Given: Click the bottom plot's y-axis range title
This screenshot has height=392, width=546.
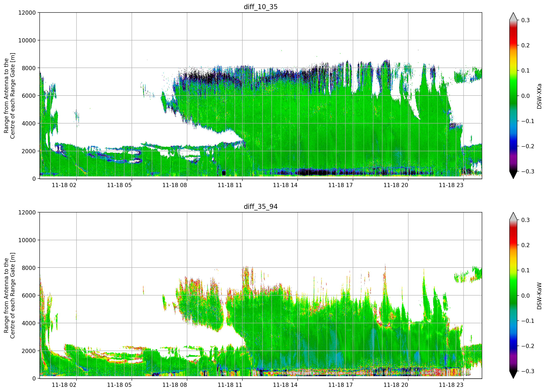Looking at the screenshot, I should coord(9,295).
